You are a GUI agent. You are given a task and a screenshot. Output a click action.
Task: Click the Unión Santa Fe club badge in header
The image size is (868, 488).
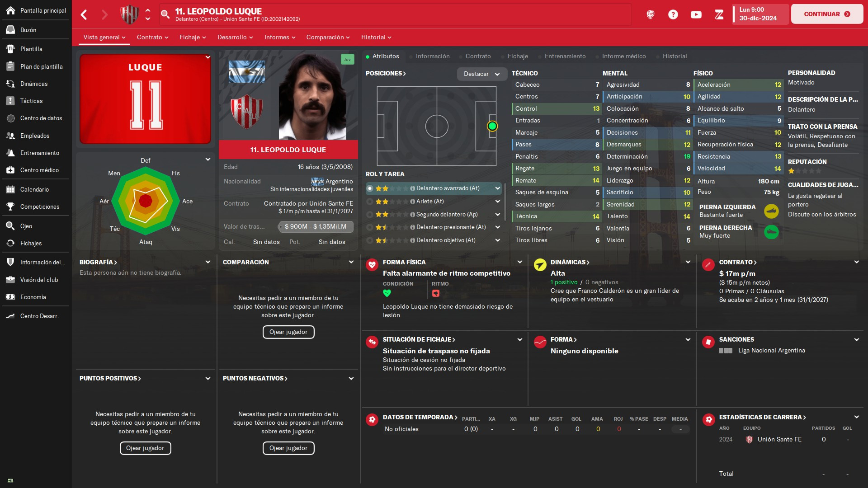tap(129, 14)
